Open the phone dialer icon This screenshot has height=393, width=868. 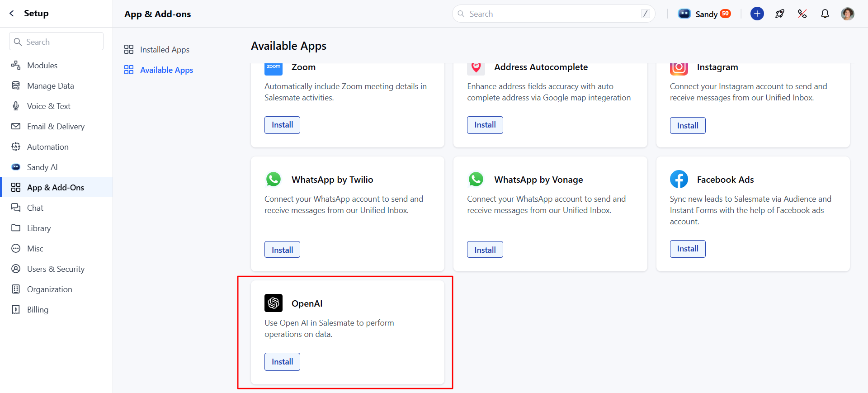pos(802,14)
